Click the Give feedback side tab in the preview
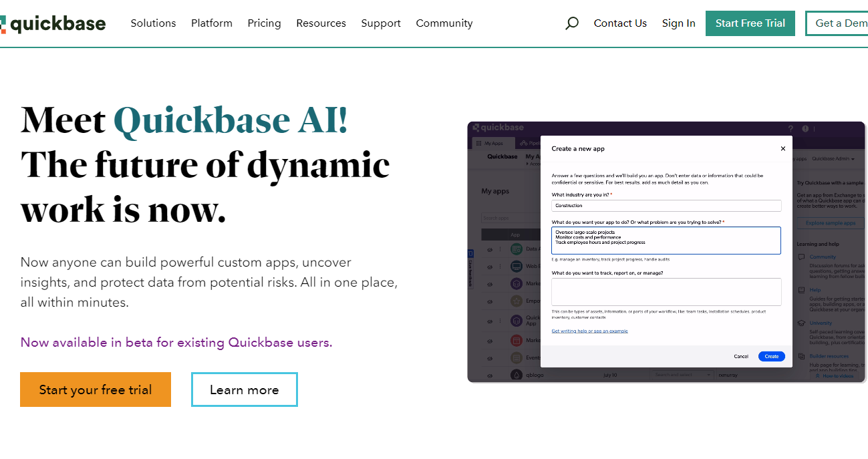The width and height of the screenshot is (868, 459). click(x=470, y=268)
